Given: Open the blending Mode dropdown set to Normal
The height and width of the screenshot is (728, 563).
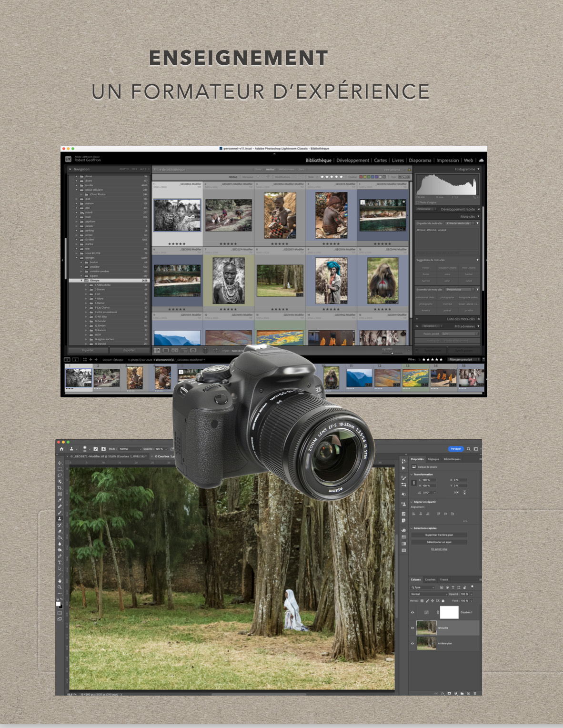Looking at the screenshot, I should tap(130, 449).
